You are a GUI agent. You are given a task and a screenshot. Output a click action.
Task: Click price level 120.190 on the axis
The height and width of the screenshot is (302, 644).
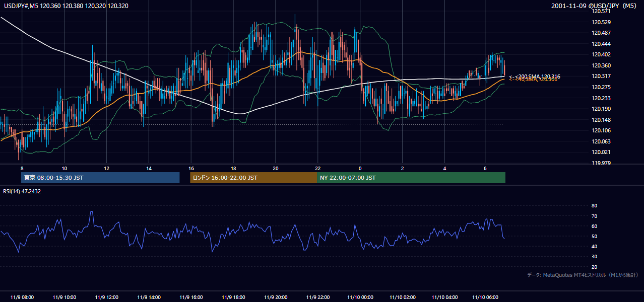(601, 109)
